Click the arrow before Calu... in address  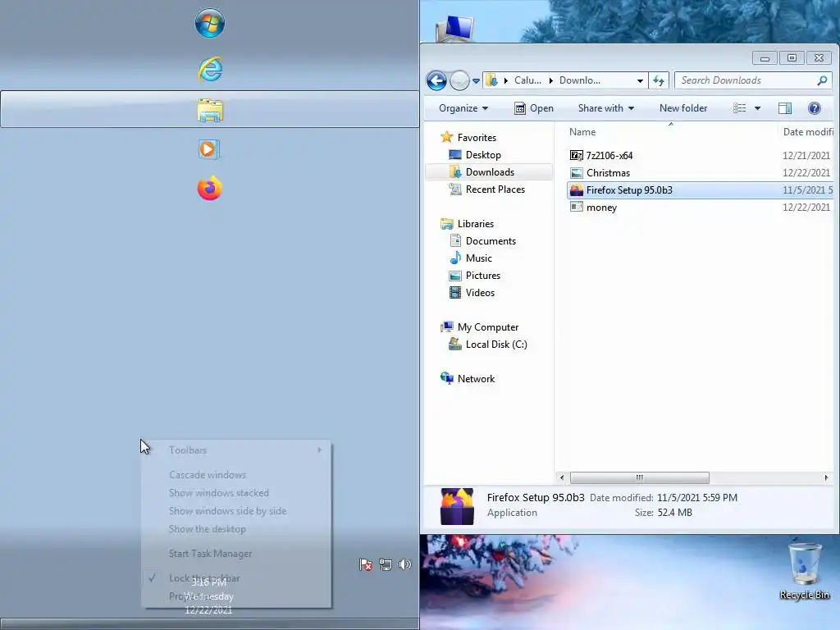[505, 81]
